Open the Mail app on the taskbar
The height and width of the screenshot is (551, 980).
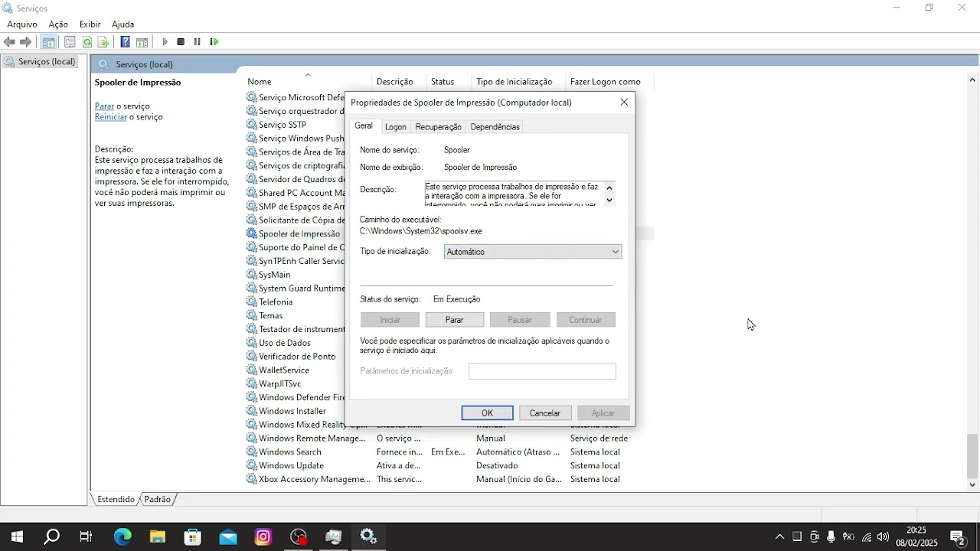pos(227,537)
